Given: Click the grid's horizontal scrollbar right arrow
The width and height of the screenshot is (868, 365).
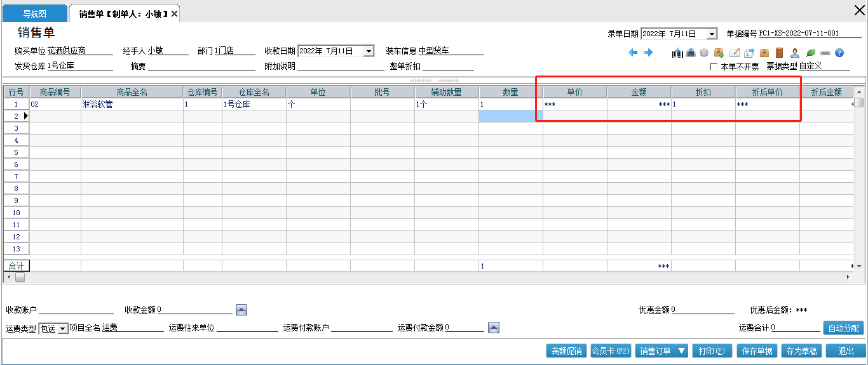Looking at the screenshot, I should (848, 277).
